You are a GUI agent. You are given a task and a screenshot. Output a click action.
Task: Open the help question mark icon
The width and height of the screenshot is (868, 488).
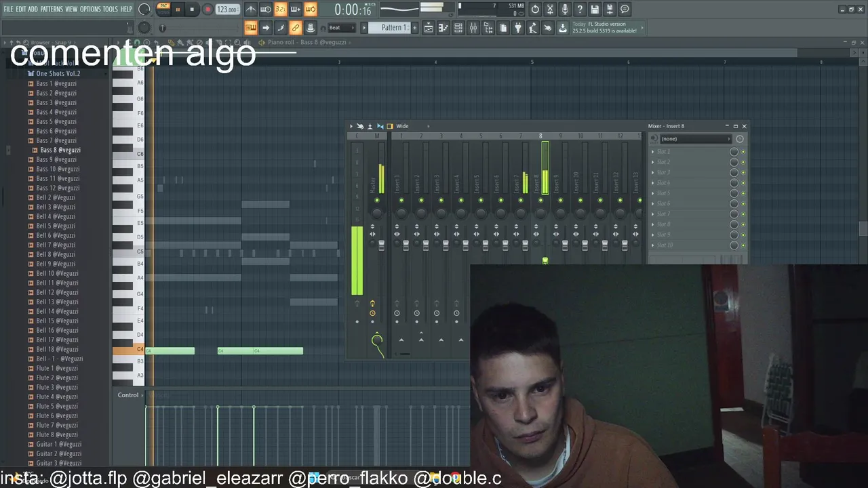580,9
